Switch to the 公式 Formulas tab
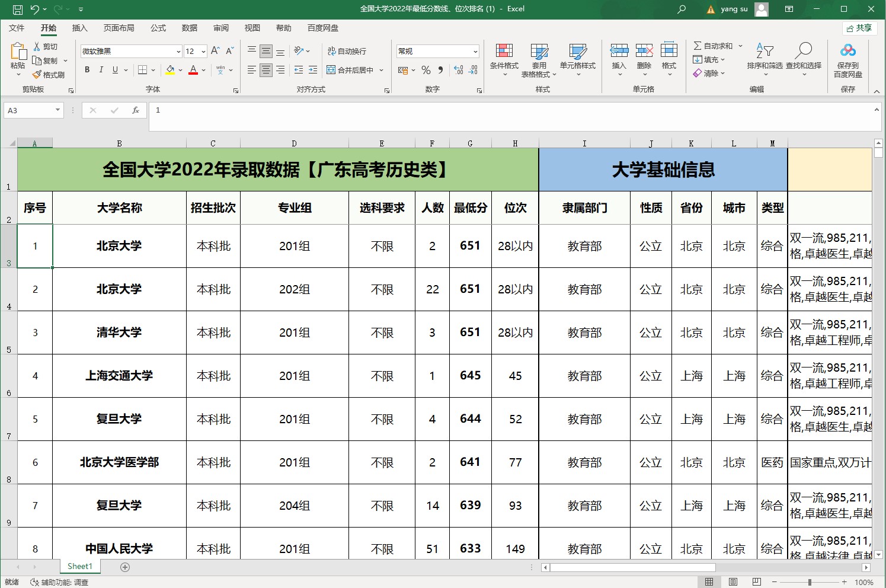886x588 pixels. point(158,28)
